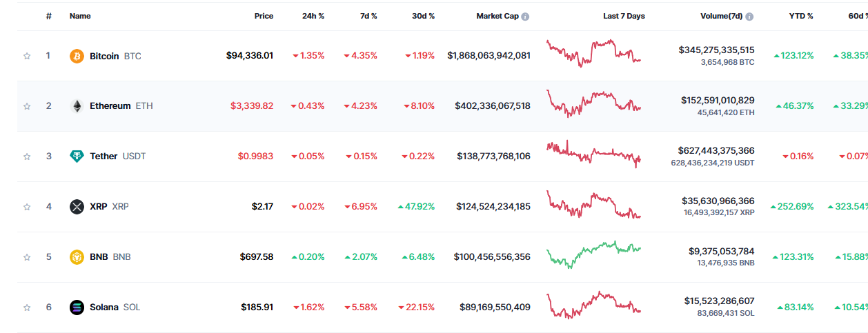Click the XRP logo icon
Image resolution: width=868 pixels, height=333 pixels.
tap(77, 207)
